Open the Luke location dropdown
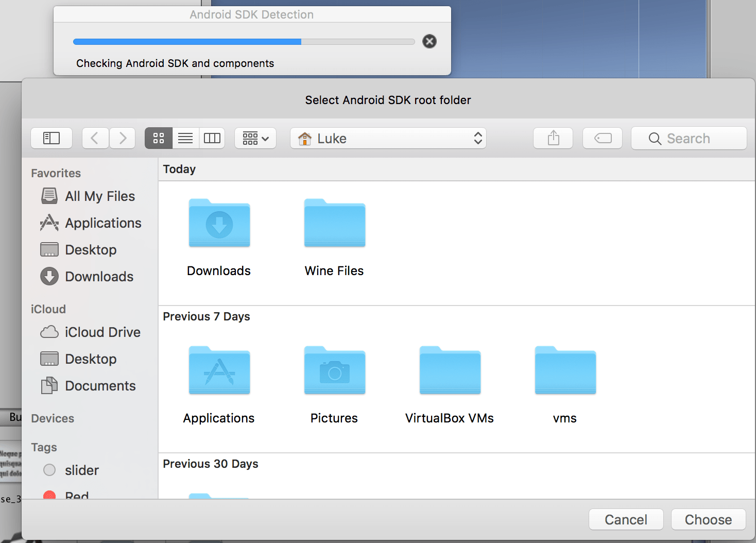Viewport: 756px width, 543px height. tap(388, 138)
